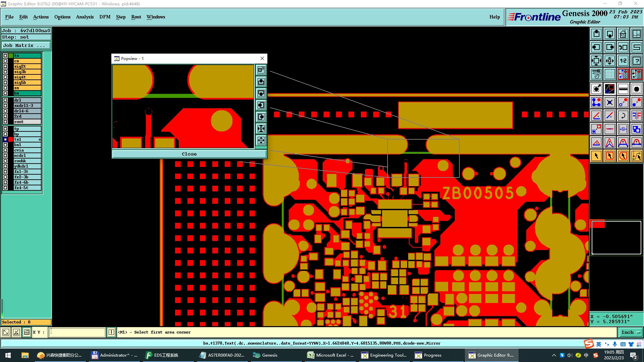
Task: Click the pan-left button in the Popview sidebar
Action: [261, 105]
